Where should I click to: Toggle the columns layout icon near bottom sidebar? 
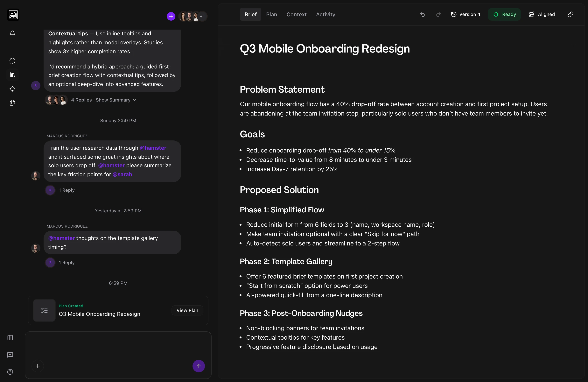tap(10, 338)
